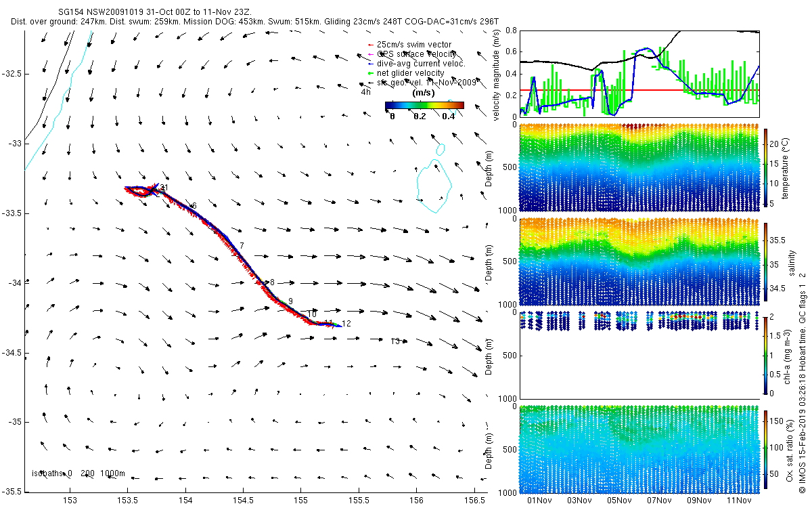Click the '09Nov' date tick label
Screen dimensions: 812x508
[x=699, y=501]
